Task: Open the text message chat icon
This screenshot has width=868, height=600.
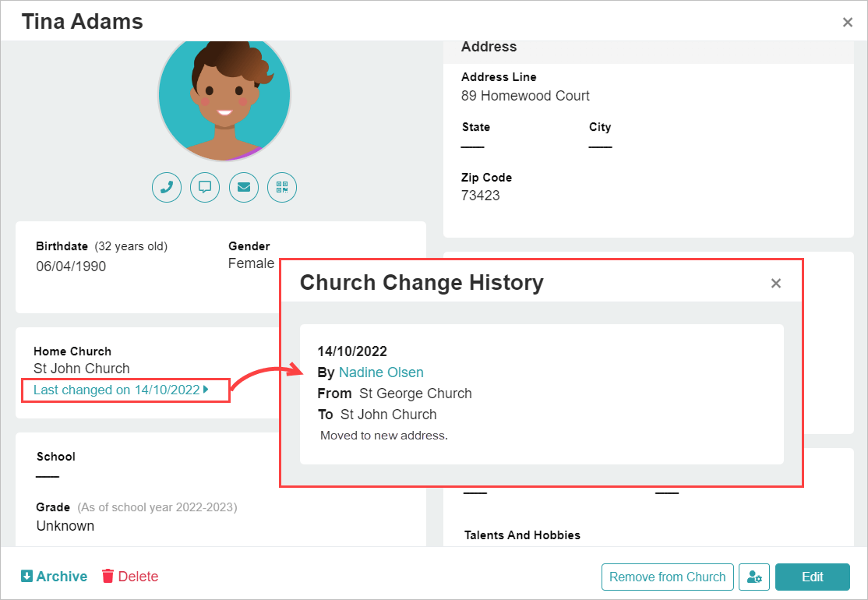Action: point(205,188)
